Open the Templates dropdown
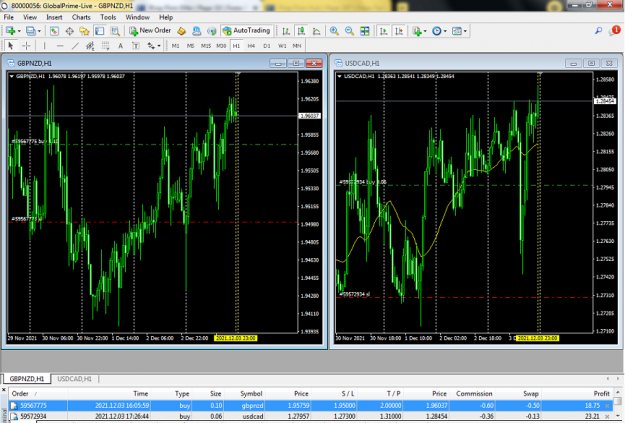 pyautogui.click(x=465, y=31)
